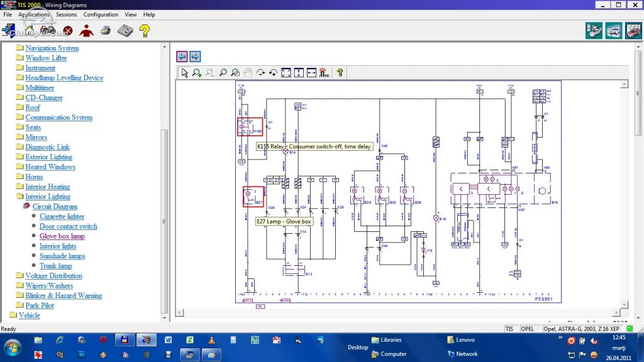Click the tree panel scroll-down arrow
The height and width of the screenshot is (362, 644).
(164, 317)
